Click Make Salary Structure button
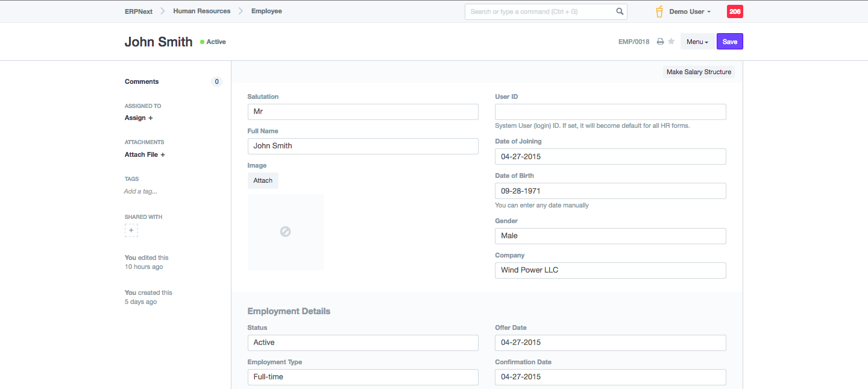The height and width of the screenshot is (389, 868). 699,72
